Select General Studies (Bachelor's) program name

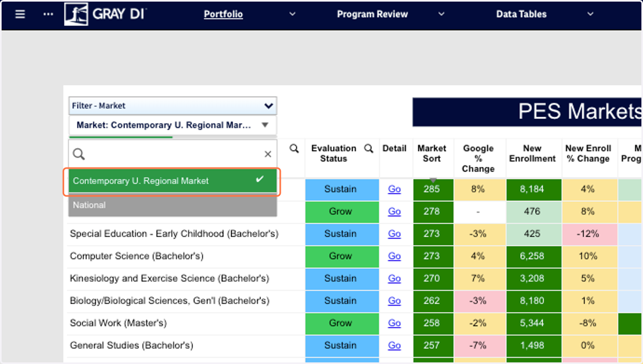pos(131,346)
